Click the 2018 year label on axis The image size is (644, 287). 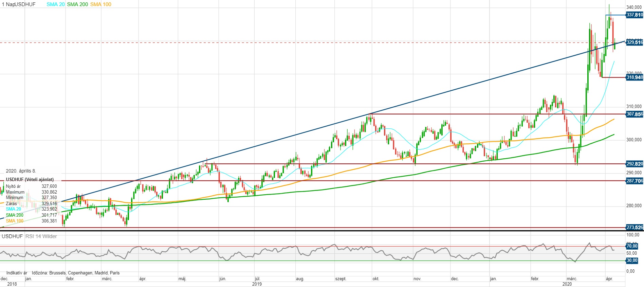pos(12,284)
